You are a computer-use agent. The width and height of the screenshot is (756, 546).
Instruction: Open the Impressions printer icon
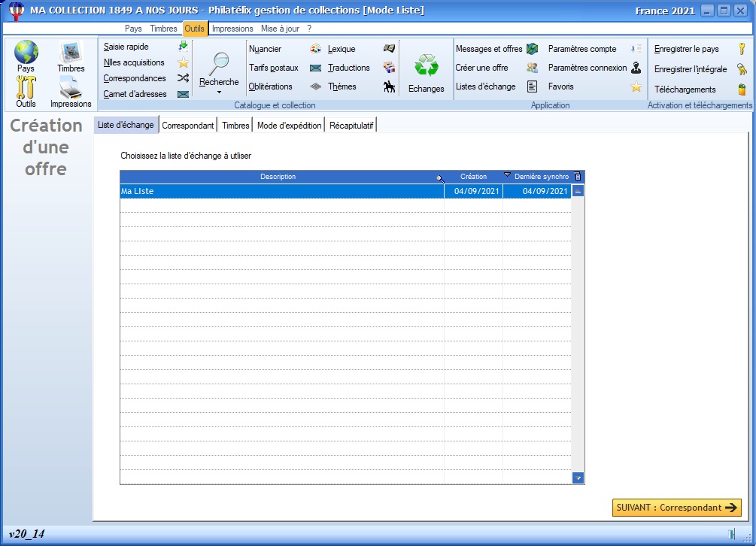[x=71, y=88]
